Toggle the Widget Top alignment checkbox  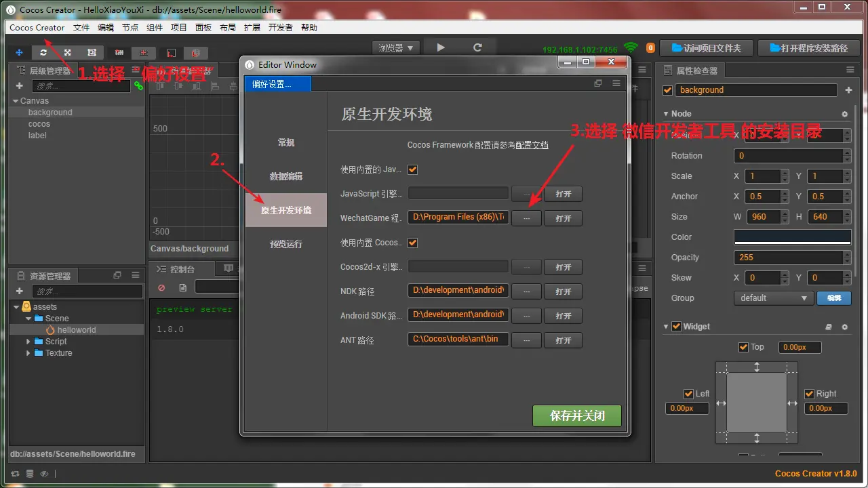(743, 347)
